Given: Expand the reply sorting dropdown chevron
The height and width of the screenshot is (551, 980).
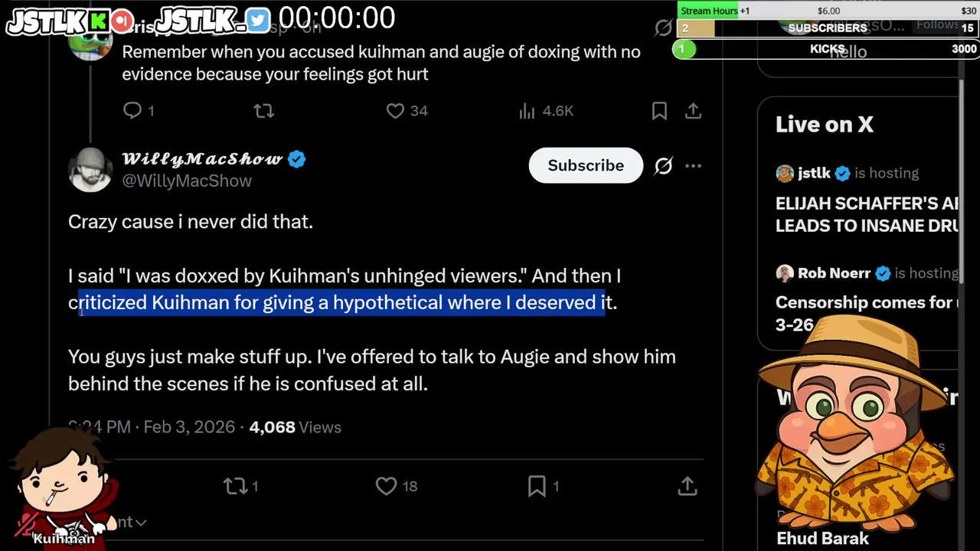Looking at the screenshot, I should [x=140, y=523].
